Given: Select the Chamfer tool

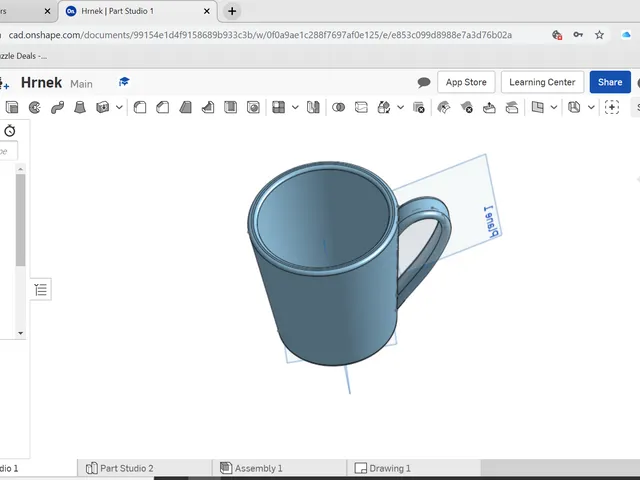Looking at the screenshot, I should point(162,107).
